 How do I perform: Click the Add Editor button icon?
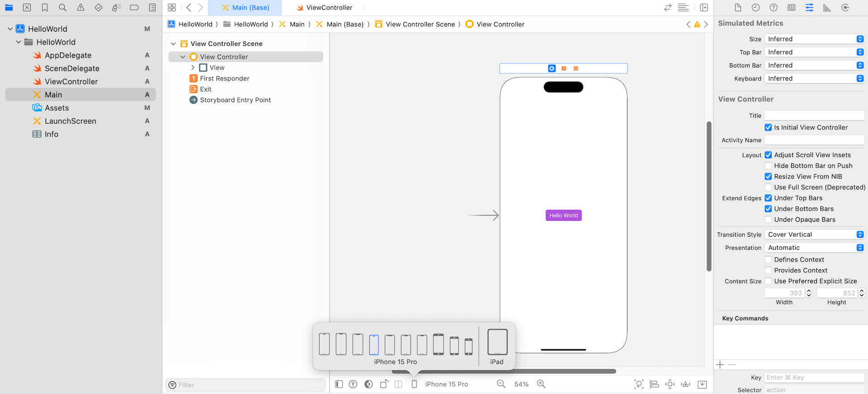coord(704,8)
